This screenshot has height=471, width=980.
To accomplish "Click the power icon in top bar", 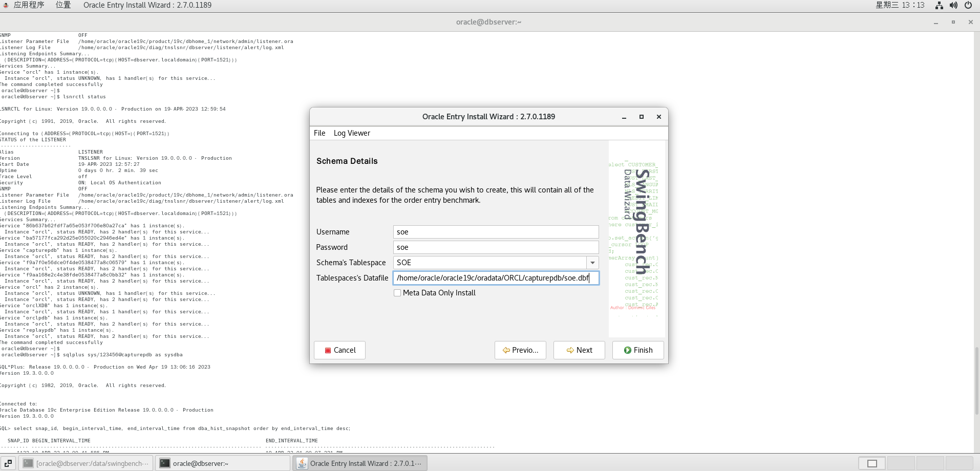I will tap(968, 5).
